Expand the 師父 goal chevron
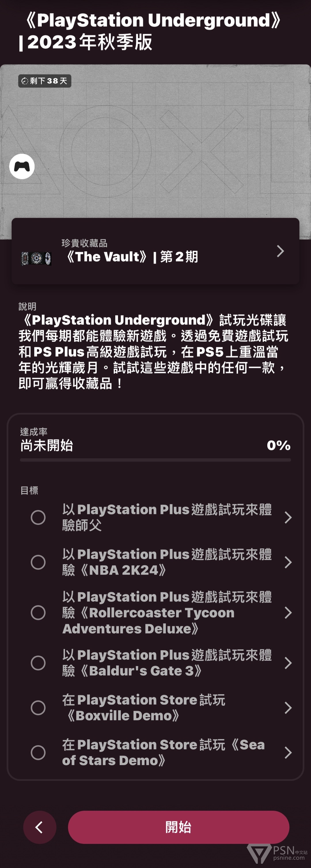This screenshot has width=311, height=868. coord(288,517)
